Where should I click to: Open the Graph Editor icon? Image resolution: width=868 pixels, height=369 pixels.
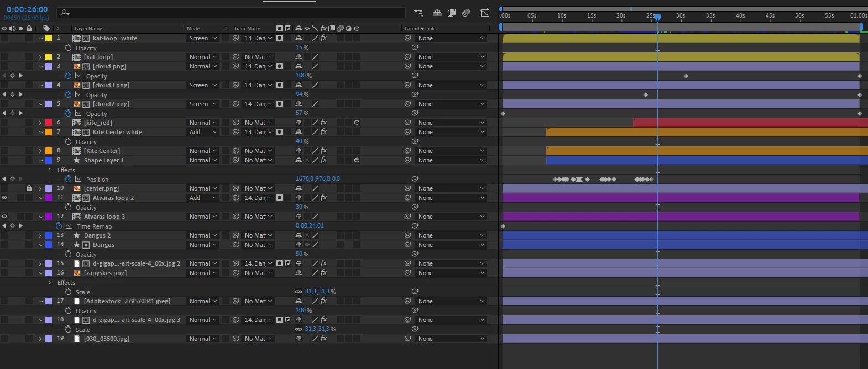[485, 13]
